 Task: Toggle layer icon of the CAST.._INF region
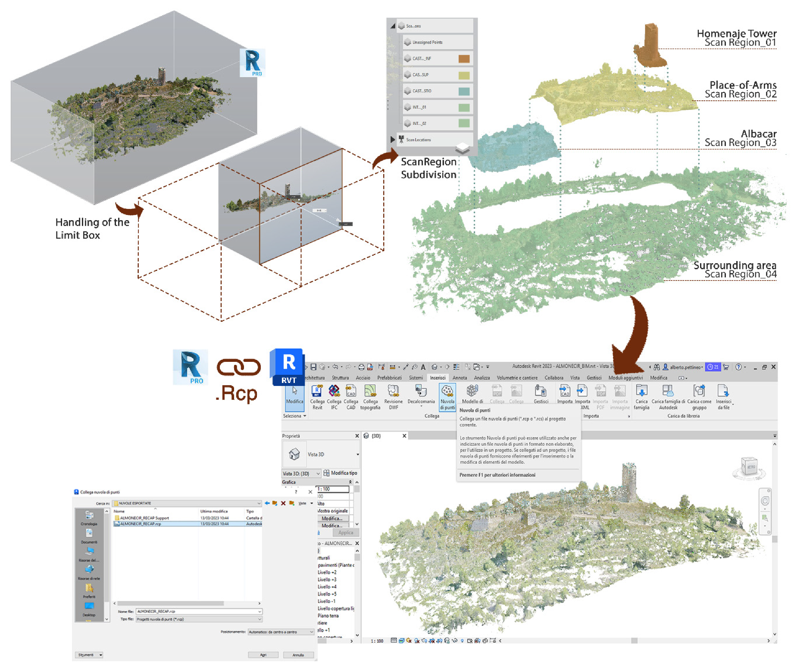click(408, 59)
